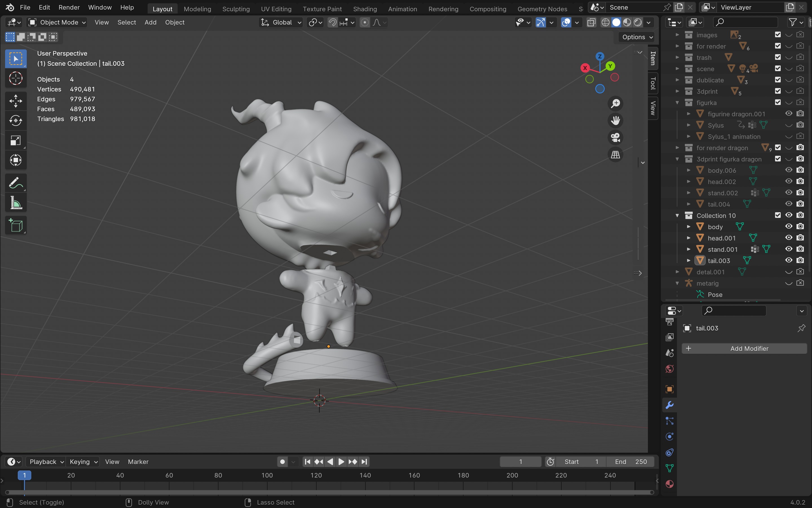Open the timeline Marker menu
Screen dimensions: 812x508
tap(138, 462)
